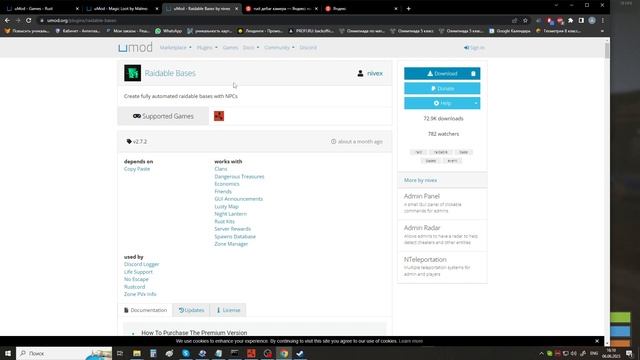This screenshot has width=640, height=360.
Task: Open the Chrome profile avatar
Action: [592, 20]
